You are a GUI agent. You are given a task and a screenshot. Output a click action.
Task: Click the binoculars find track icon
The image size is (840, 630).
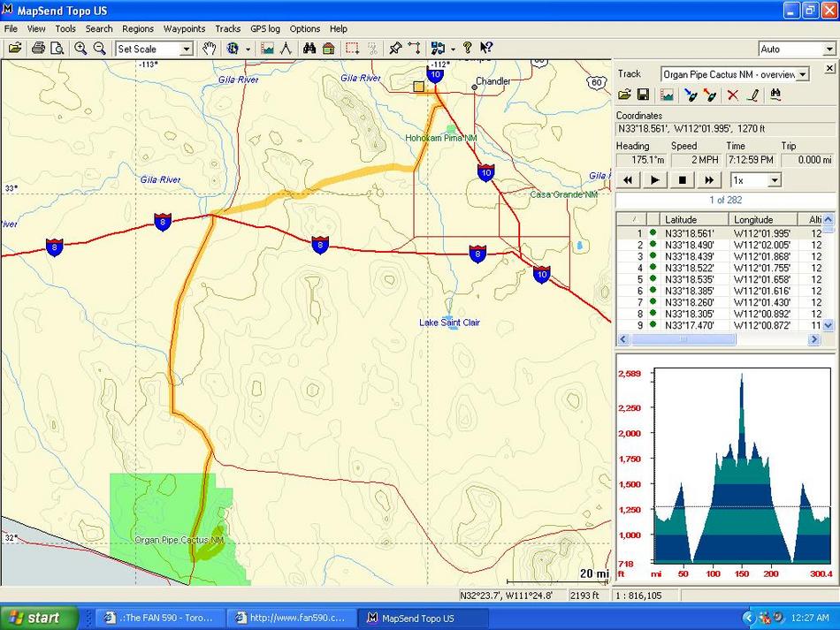pos(775,95)
